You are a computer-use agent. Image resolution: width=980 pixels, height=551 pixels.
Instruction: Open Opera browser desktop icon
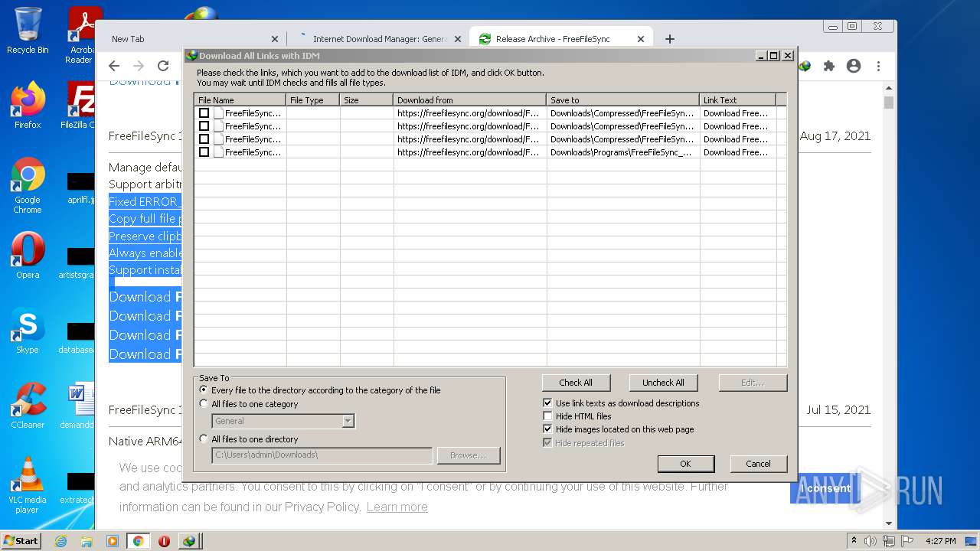[28, 256]
